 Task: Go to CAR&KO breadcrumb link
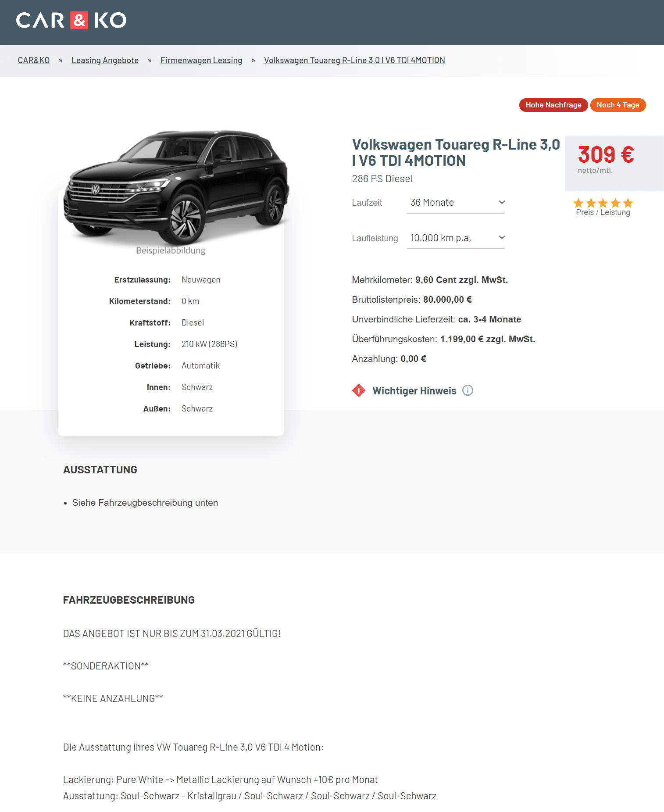[34, 60]
